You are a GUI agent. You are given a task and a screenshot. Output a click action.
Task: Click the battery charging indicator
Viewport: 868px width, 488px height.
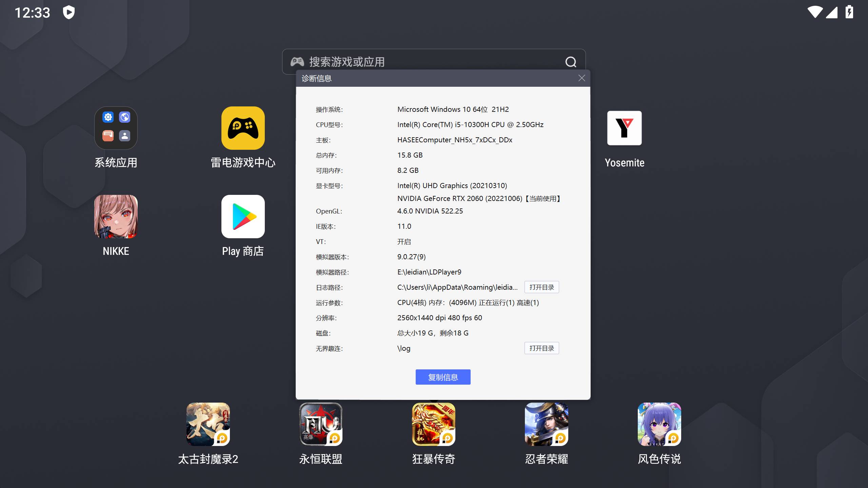coord(849,12)
